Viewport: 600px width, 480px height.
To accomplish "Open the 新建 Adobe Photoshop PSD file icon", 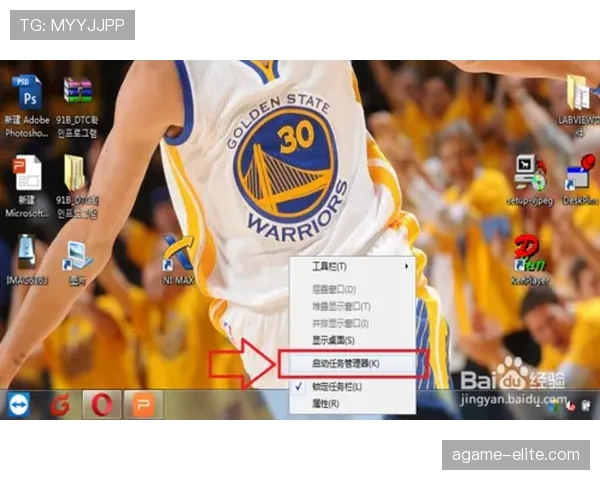I will point(27,106).
